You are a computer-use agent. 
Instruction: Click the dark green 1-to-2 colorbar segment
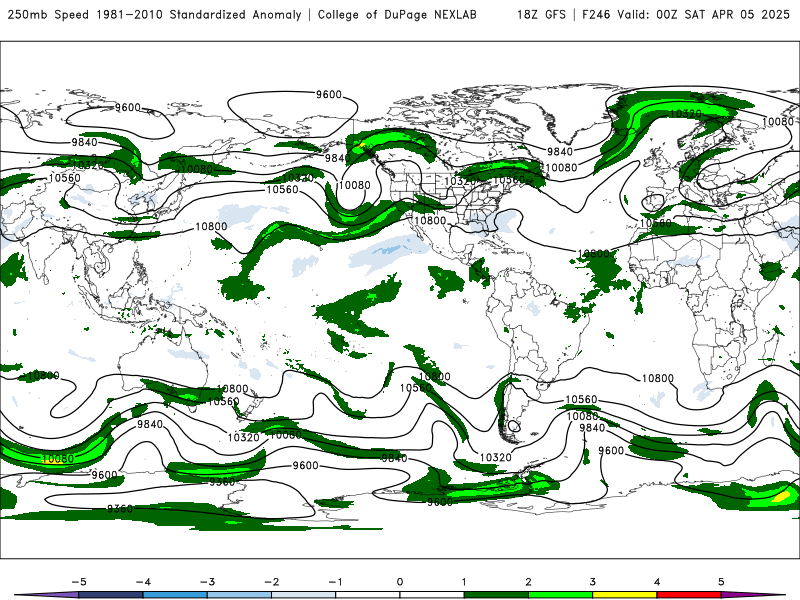496,595
